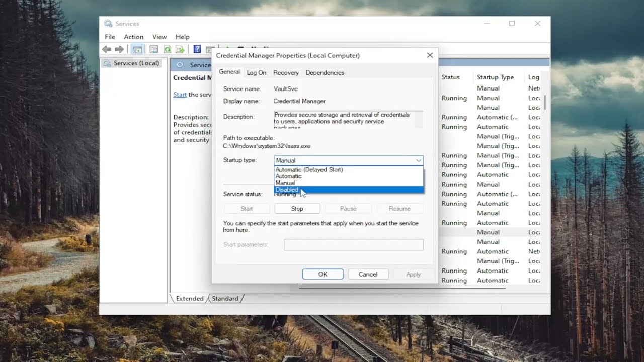Switch to the Recovery tab
The width and height of the screenshot is (644, 362).
point(286,73)
